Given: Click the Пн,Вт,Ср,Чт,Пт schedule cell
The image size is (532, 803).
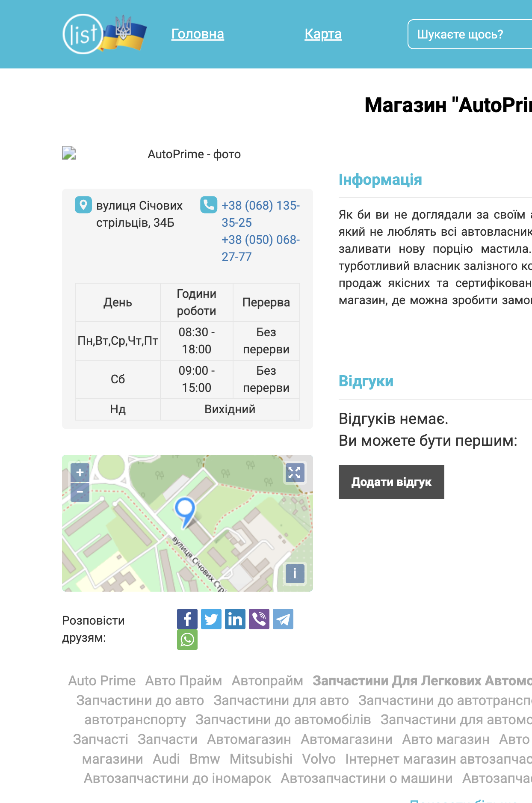Looking at the screenshot, I should [x=118, y=341].
